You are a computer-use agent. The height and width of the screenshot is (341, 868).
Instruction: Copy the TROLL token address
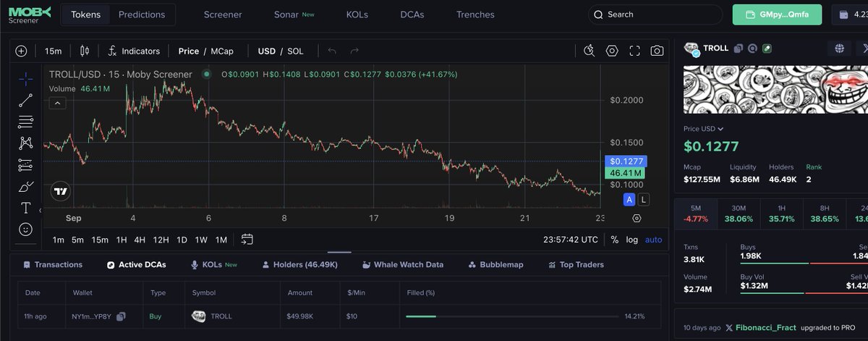(x=739, y=49)
